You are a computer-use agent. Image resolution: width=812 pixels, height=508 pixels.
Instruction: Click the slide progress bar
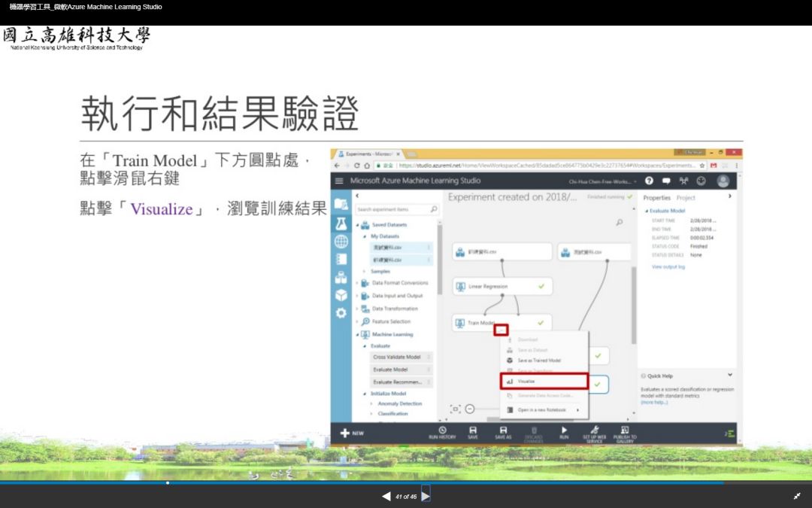406,482
